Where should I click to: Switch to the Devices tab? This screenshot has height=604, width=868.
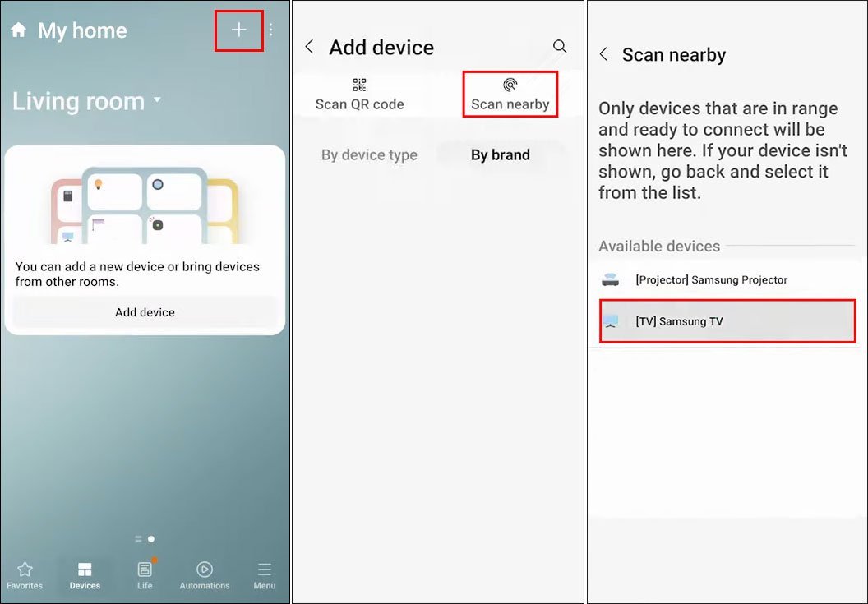[85, 576]
